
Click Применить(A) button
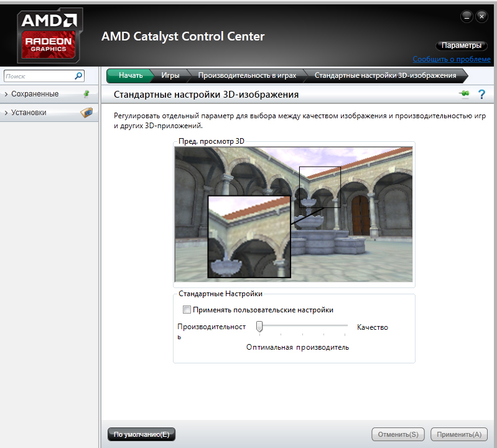tap(459, 434)
